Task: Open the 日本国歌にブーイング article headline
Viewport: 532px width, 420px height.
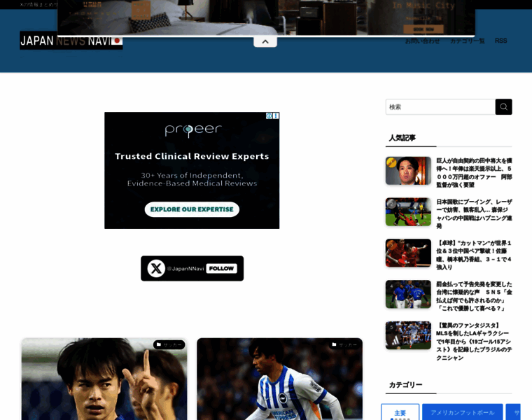Action: (x=474, y=213)
